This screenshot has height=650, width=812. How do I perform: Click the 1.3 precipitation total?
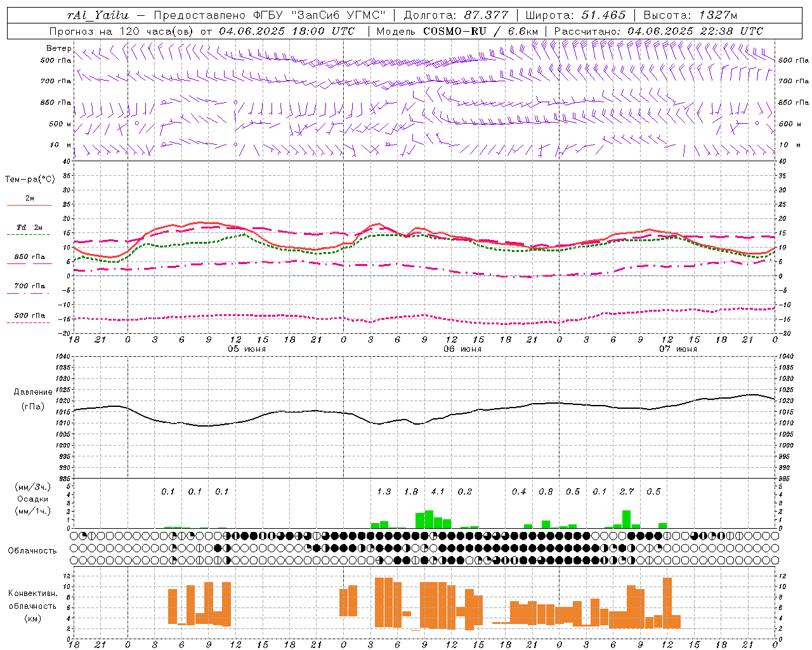(x=384, y=492)
